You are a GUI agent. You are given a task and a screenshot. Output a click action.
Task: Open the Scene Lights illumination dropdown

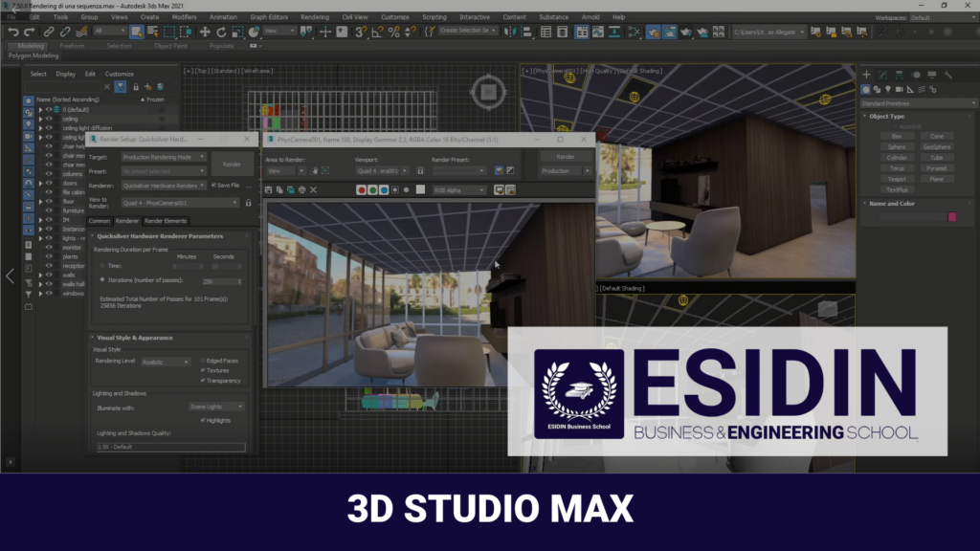216,407
